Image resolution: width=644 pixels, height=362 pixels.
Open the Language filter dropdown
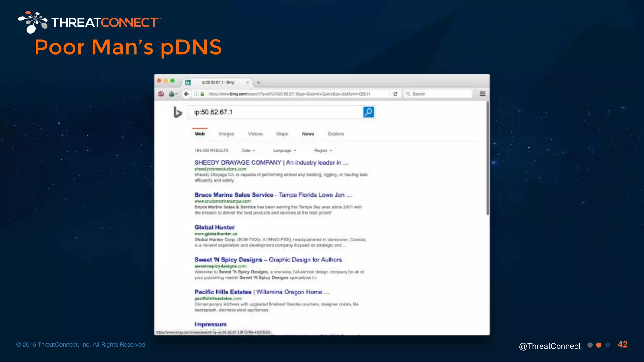pos(285,151)
